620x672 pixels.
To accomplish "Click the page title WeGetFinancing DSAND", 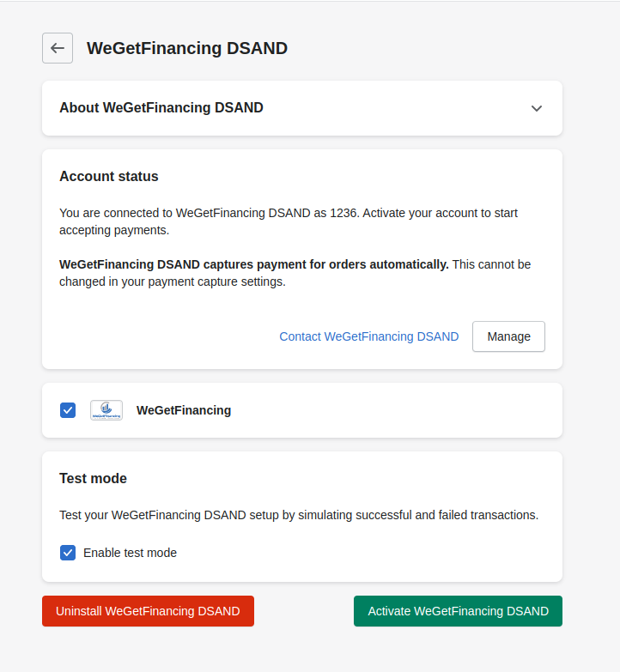I will [187, 48].
